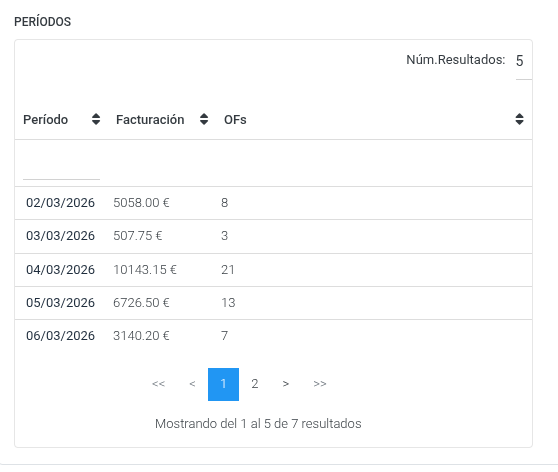Go to previous page with < button

[x=192, y=384]
